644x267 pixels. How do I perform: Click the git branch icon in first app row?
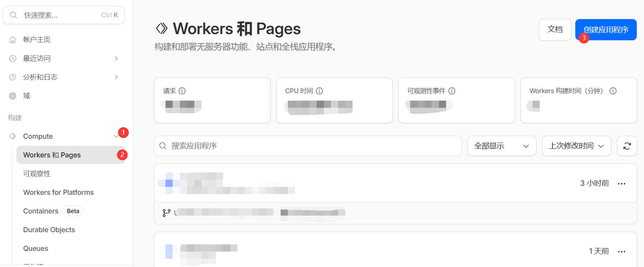click(167, 213)
